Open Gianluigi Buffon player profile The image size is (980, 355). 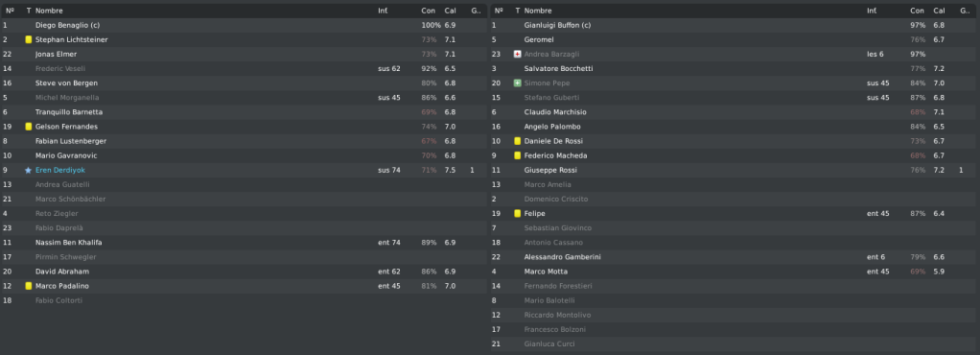coord(557,25)
